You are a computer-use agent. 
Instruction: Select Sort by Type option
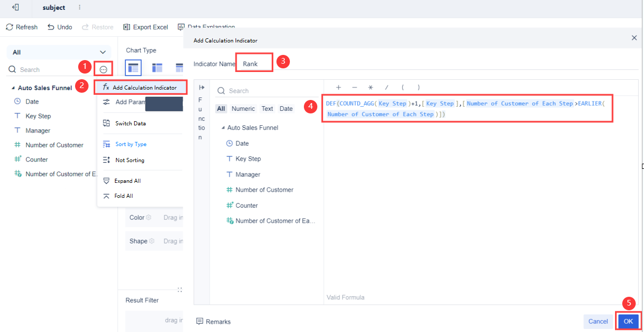pyautogui.click(x=130, y=144)
